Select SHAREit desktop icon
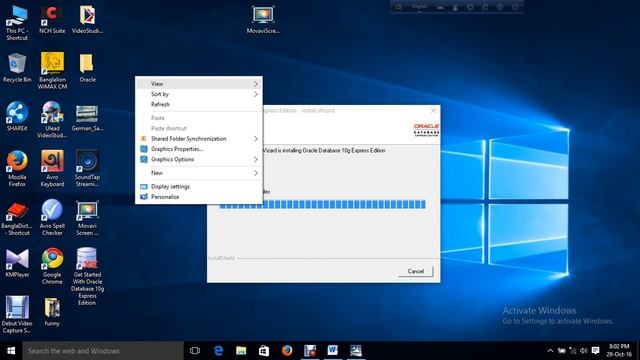 click(17, 117)
